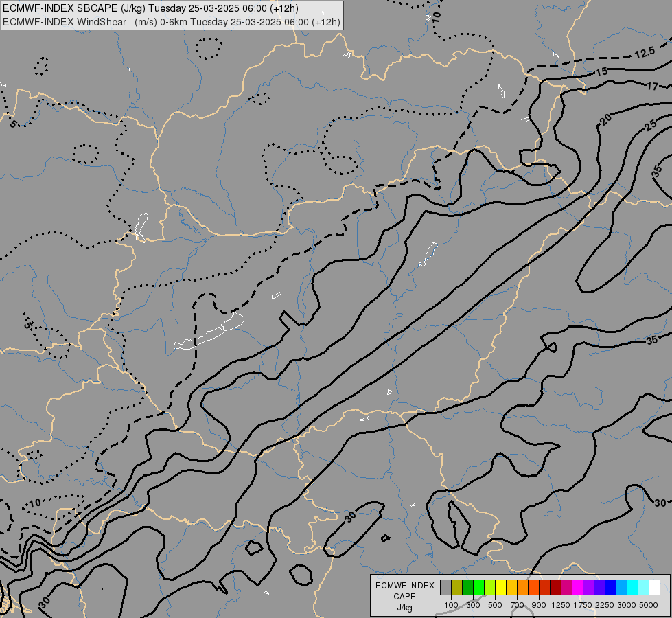Image resolution: width=672 pixels, height=618 pixels.
Task: Click the '1250' legend scale label
Action: (x=561, y=605)
